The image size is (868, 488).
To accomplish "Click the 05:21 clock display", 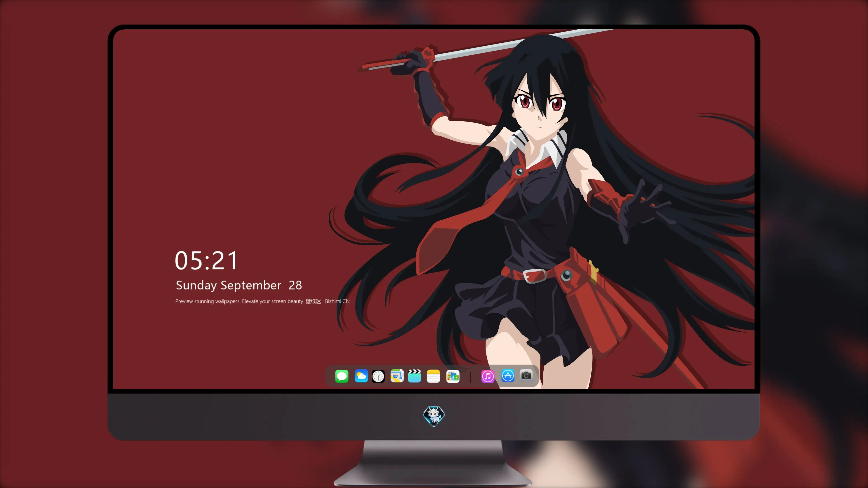I will point(206,261).
